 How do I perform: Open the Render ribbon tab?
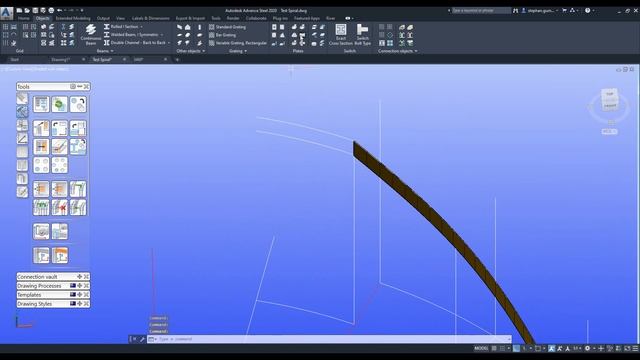(233, 18)
